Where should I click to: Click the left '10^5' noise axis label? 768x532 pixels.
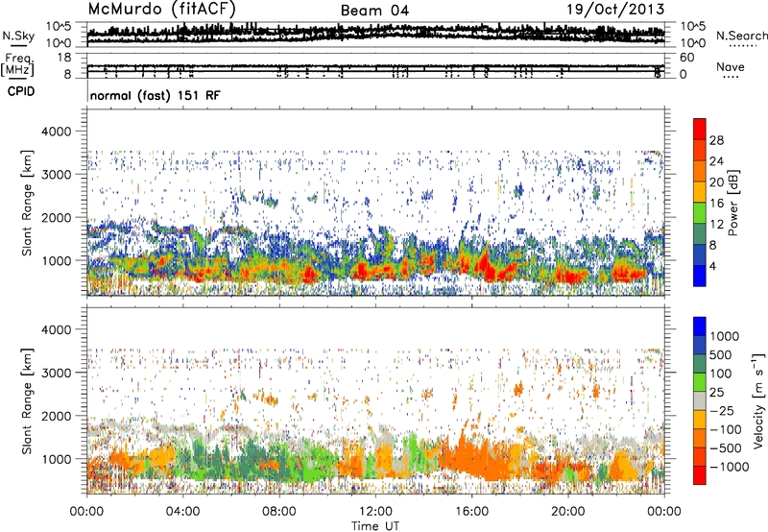click(59, 27)
